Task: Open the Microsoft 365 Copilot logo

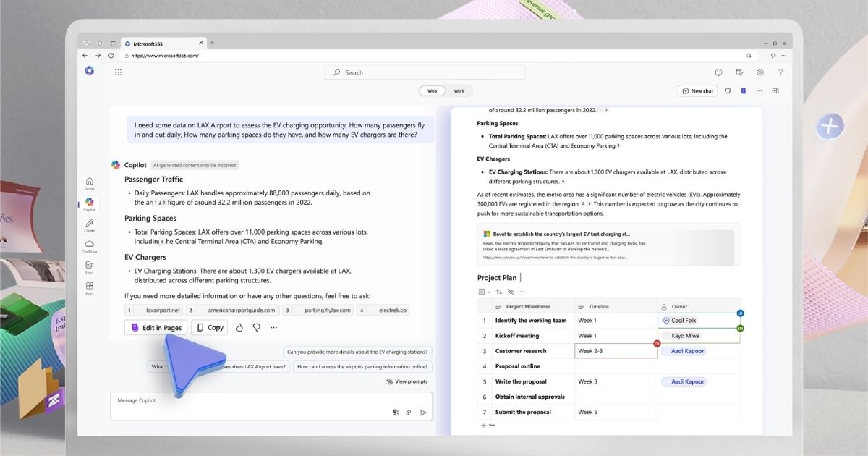Action: tap(89, 70)
